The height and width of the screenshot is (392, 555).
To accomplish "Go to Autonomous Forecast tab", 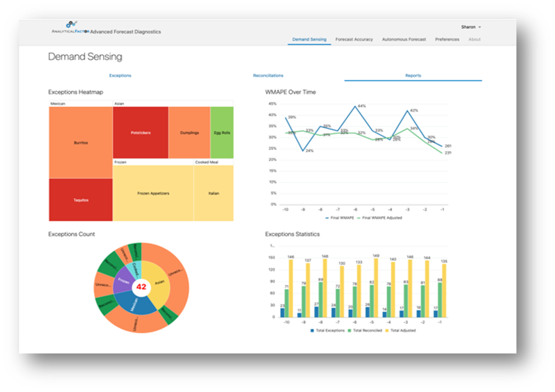I will [x=404, y=39].
